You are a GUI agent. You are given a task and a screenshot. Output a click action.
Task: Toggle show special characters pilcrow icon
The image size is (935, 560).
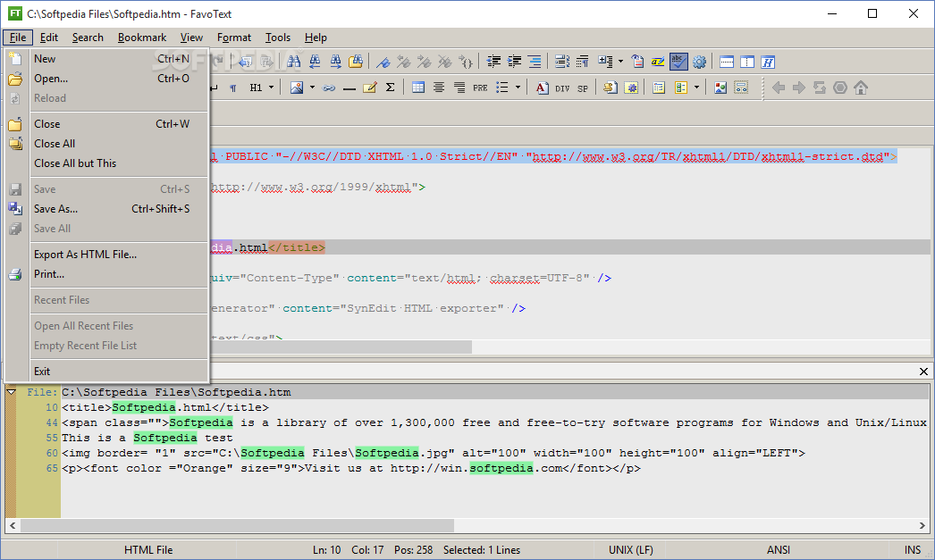(x=583, y=62)
